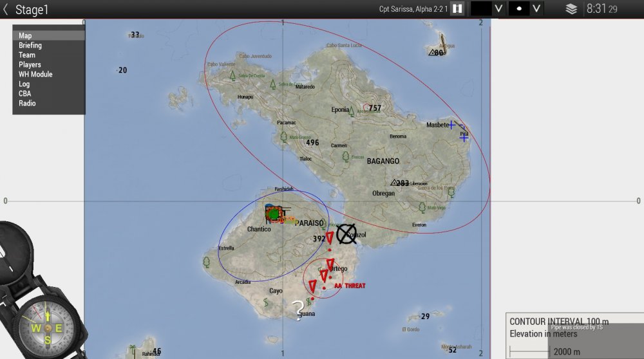The height and width of the screenshot is (359, 644).
Task: Expand the marker shape dropdown arrow
Action: pos(536,9)
